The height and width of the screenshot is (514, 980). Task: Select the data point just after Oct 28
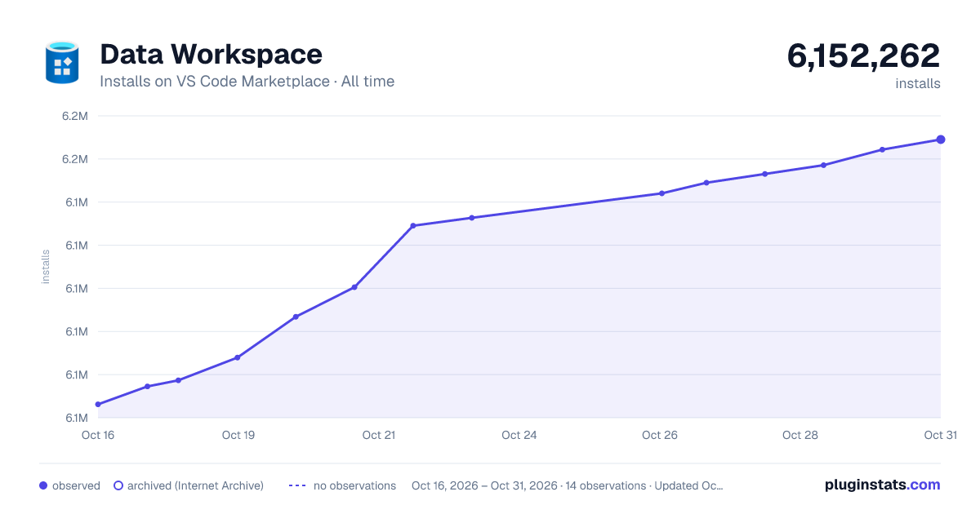pyautogui.click(x=823, y=166)
